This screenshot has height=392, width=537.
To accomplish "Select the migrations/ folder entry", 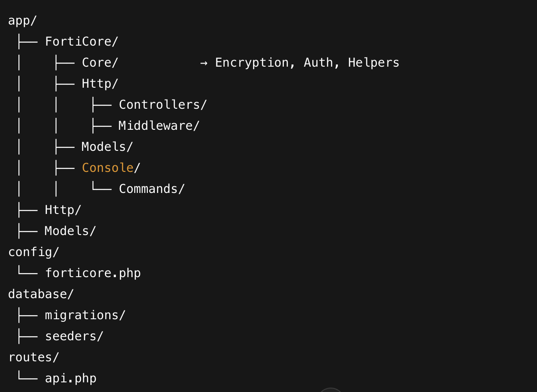I will tap(85, 315).
